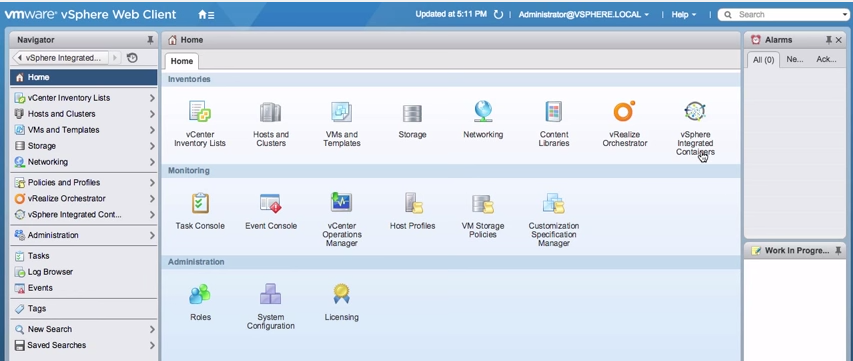Image resolution: width=853 pixels, height=361 pixels.
Task: Open the Task Console icon
Action: 200,203
